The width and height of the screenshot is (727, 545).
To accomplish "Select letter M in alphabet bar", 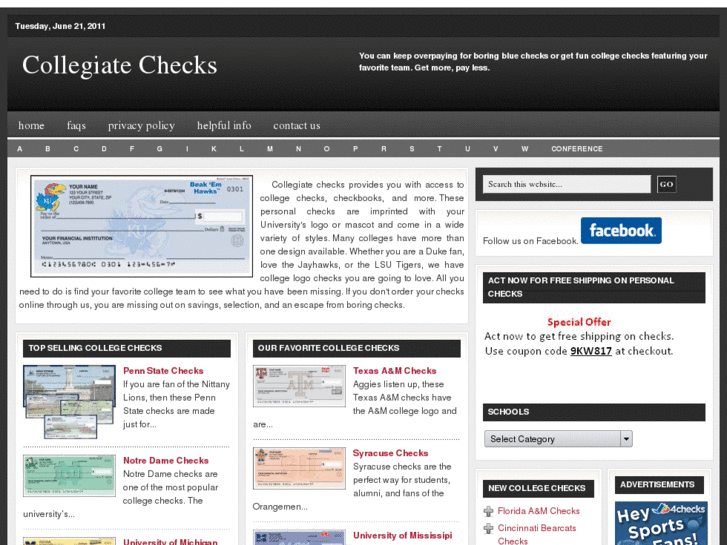I will click(x=270, y=149).
